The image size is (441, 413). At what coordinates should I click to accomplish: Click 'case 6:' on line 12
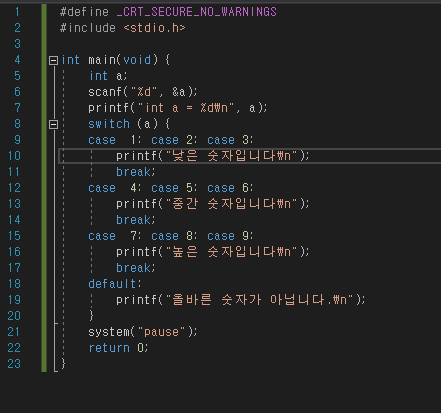230,188
